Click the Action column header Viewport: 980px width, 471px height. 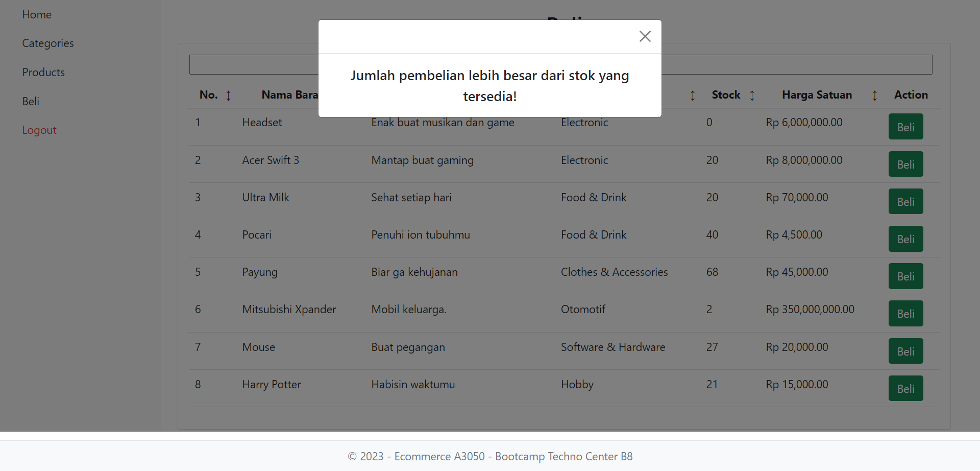tap(911, 95)
